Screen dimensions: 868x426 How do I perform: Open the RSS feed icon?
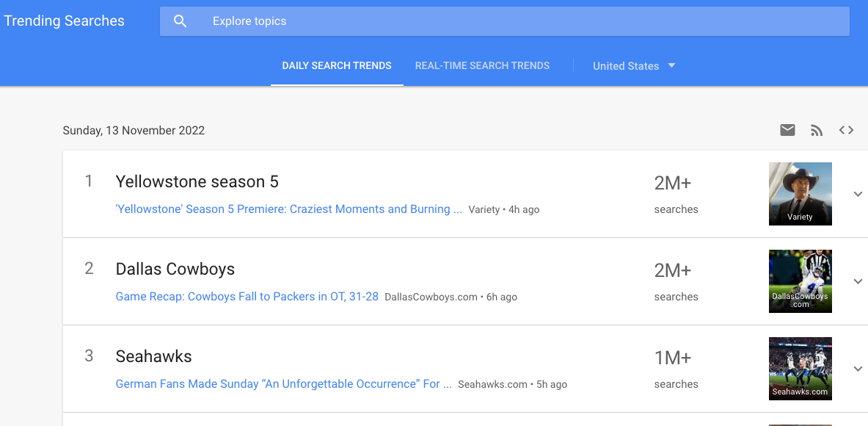(x=817, y=130)
